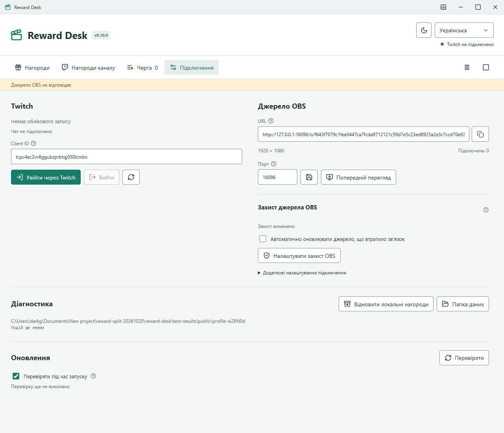The image size is (504, 433).
Task: Uncheck Перевіряти під час запуску
Action: coord(16,376)
